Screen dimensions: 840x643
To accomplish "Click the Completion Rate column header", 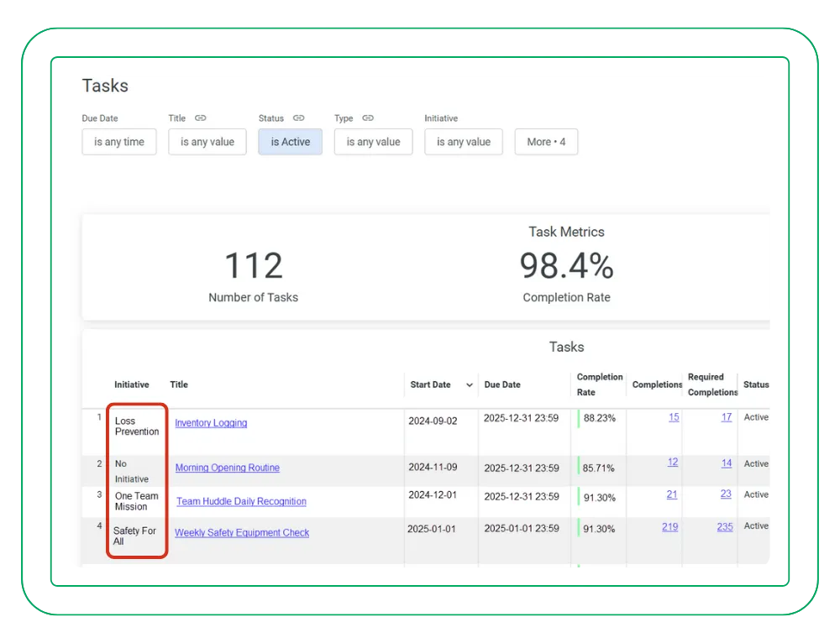I will [x=600, y=384].
